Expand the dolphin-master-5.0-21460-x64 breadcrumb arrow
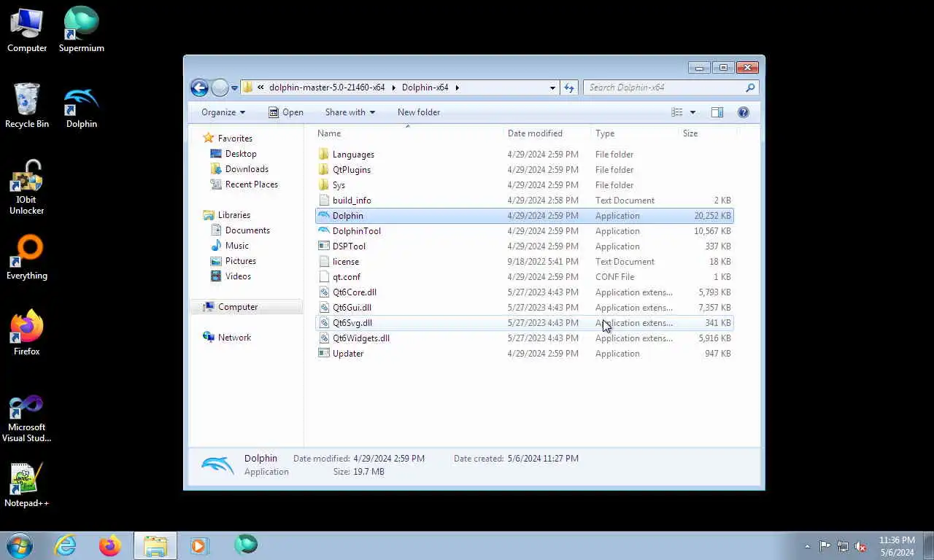This screenshot has width=934, height=560. (x=393, y=87)
